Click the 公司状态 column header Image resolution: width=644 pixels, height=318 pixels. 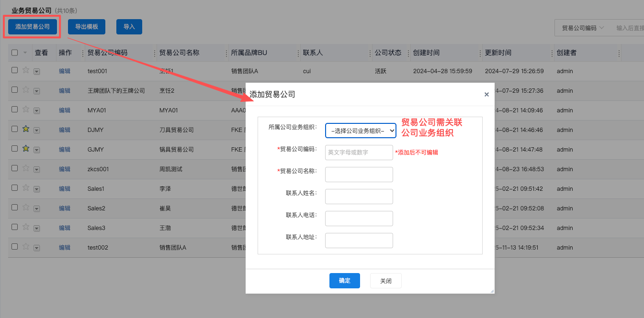[388, 53]
